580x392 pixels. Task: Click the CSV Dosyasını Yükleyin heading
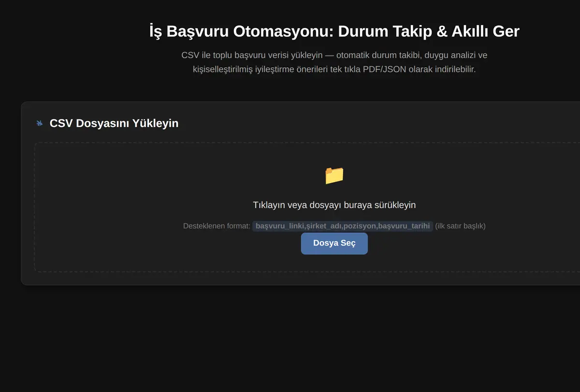114,123
